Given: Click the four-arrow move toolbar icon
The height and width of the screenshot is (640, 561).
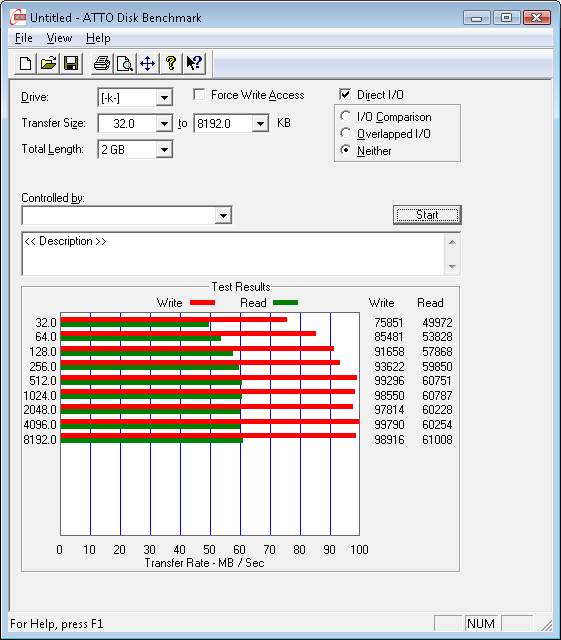Looking at the screenshot, I should 147,64.
